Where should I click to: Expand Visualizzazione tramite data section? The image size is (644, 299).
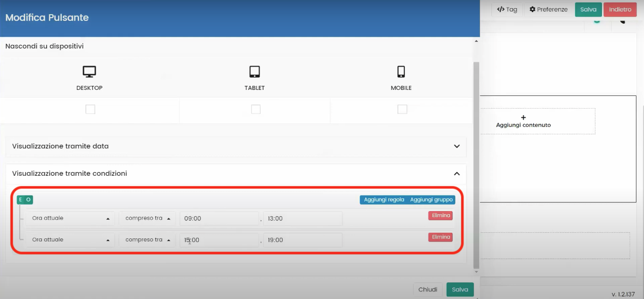[x=236, y=146]
